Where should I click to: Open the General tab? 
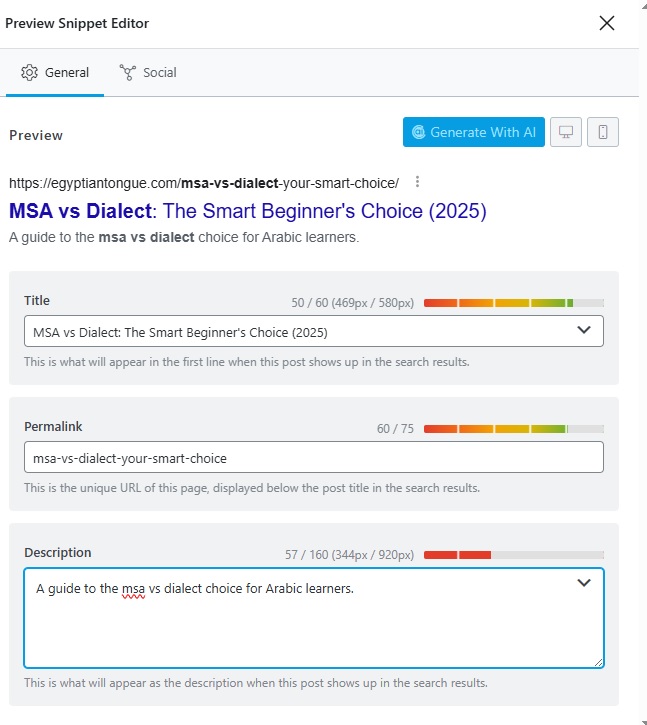[55, 72]
